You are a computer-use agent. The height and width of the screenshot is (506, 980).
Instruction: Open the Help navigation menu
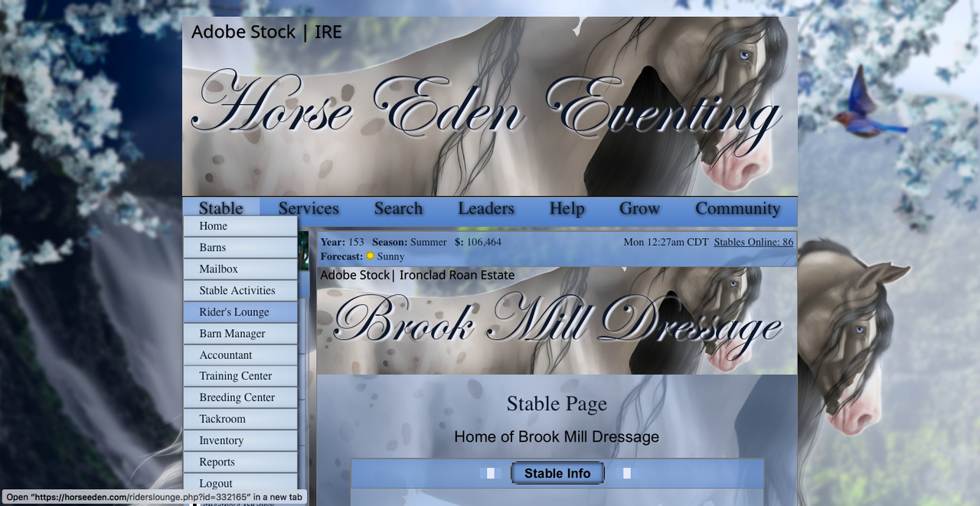(567, 208)
